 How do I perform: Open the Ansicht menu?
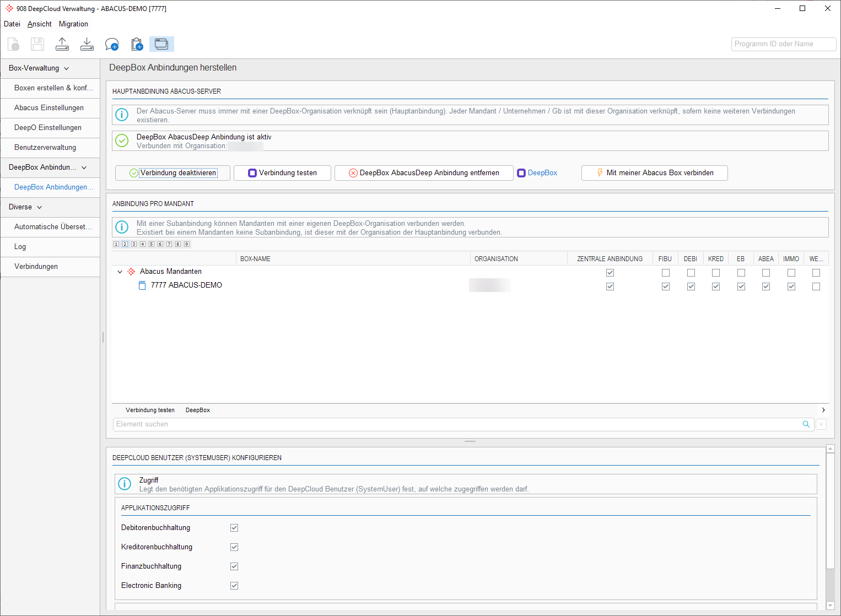(39, 24)
